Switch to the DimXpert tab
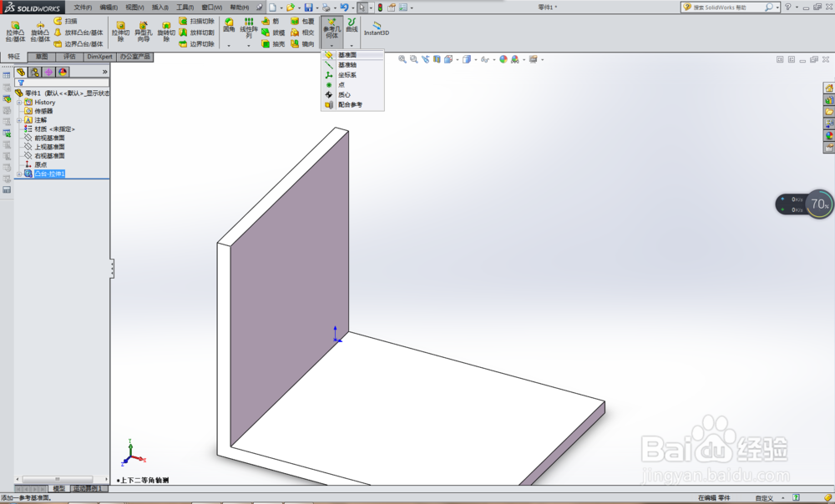The width and height of the screenshot is (835, 504). [99, 57]
